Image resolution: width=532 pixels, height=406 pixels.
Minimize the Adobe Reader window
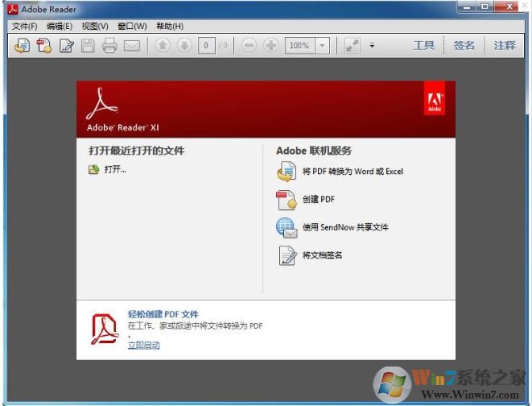[x=468, y=6]
